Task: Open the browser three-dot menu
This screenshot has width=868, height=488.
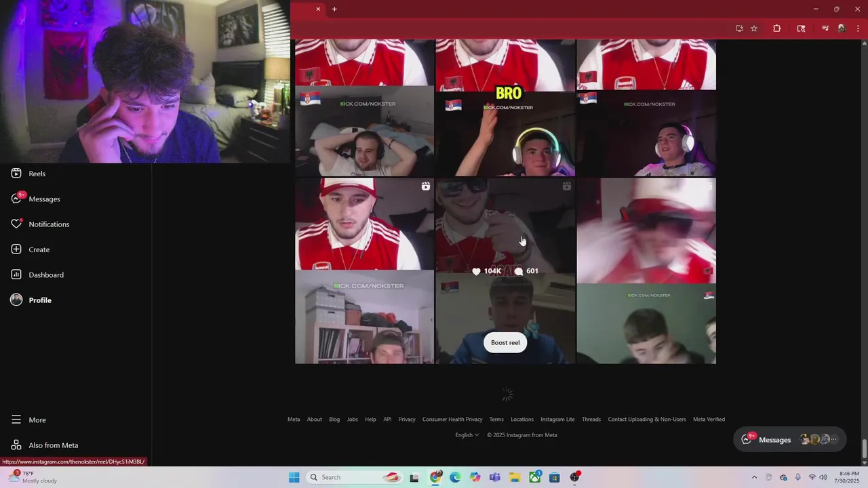Action: (x=858, y=28)
